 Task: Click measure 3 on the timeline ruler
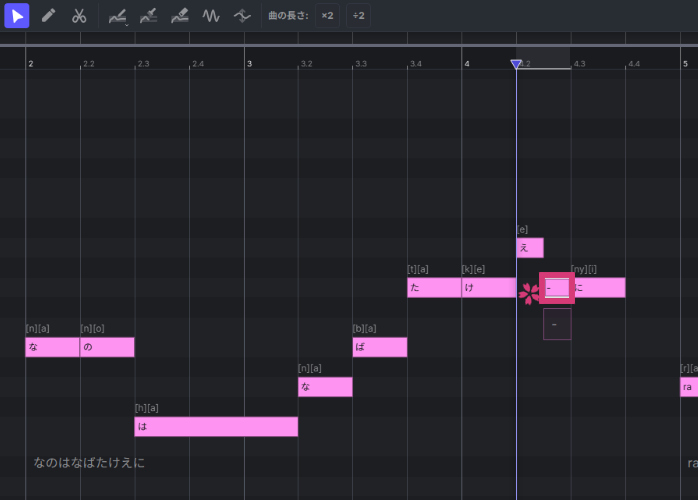click(x=249, y=63)
